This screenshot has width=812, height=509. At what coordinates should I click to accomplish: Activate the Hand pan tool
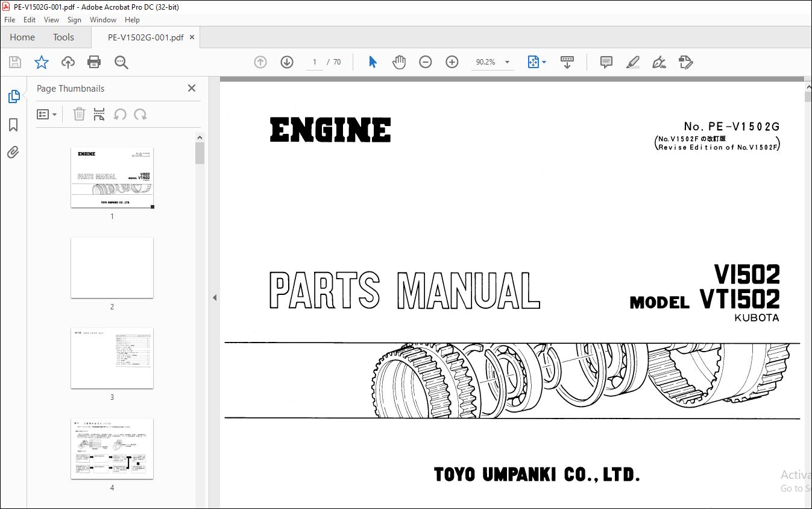point(399,62)
